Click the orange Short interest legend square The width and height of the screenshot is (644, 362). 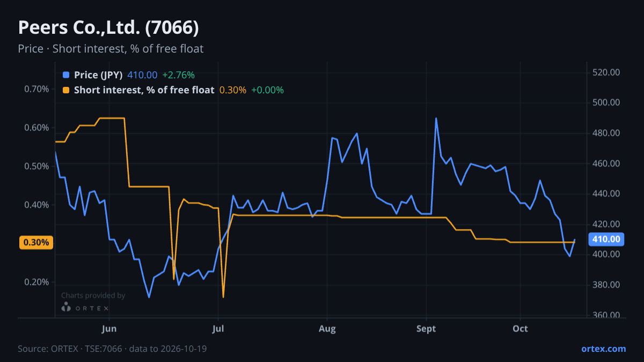[66, 90]
